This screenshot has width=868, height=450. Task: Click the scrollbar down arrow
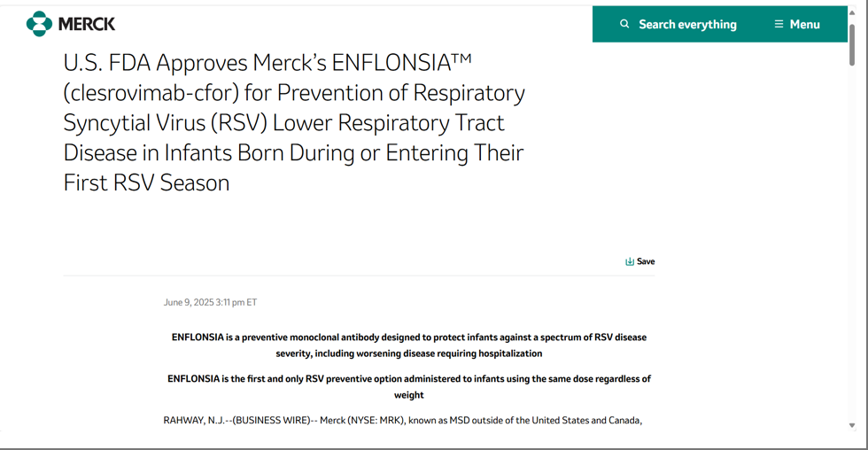[852, 425]
